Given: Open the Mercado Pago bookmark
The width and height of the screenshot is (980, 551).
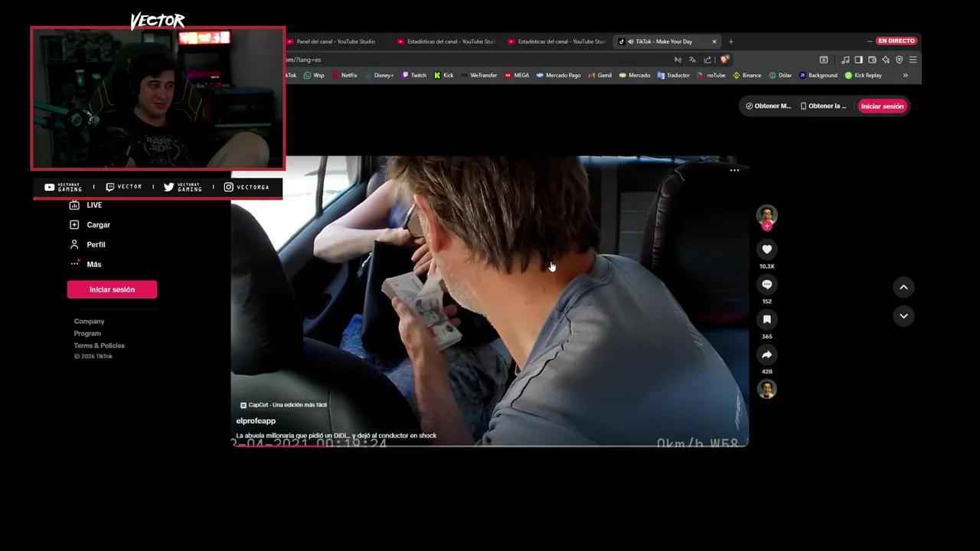Looking at the screenshot, I should (558, 75).
